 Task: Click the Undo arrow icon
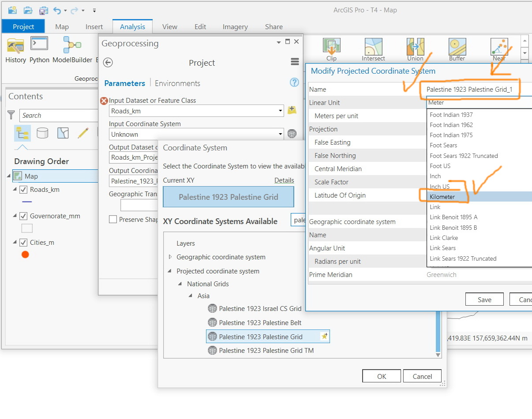[57, 10]
